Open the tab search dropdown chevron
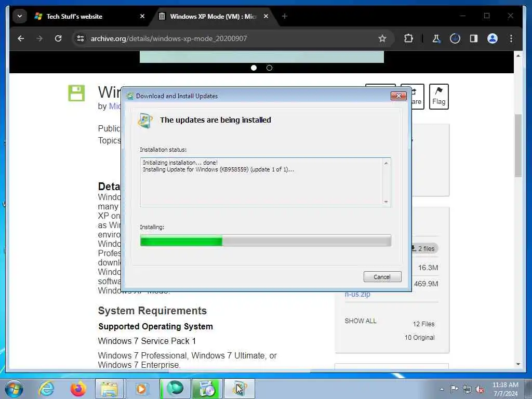Screen dimensions: 532x399 pyautogui.click(x=20, y=16)
